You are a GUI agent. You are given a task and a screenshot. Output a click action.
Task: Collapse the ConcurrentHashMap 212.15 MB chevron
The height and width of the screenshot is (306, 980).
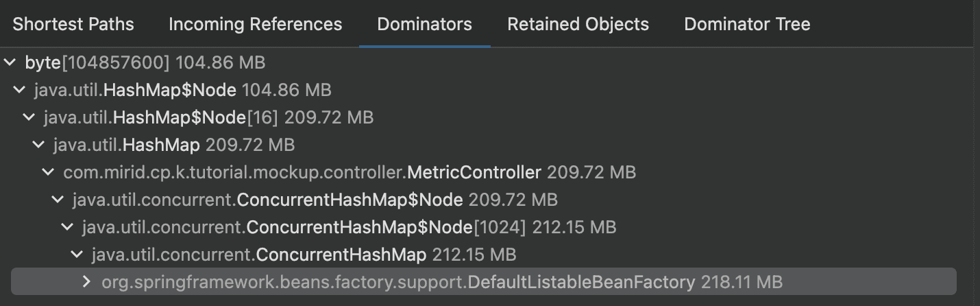[77, 255]
